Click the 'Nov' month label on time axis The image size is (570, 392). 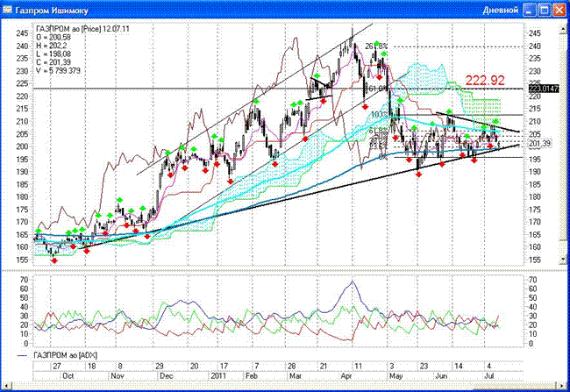[x=118, y=376]
